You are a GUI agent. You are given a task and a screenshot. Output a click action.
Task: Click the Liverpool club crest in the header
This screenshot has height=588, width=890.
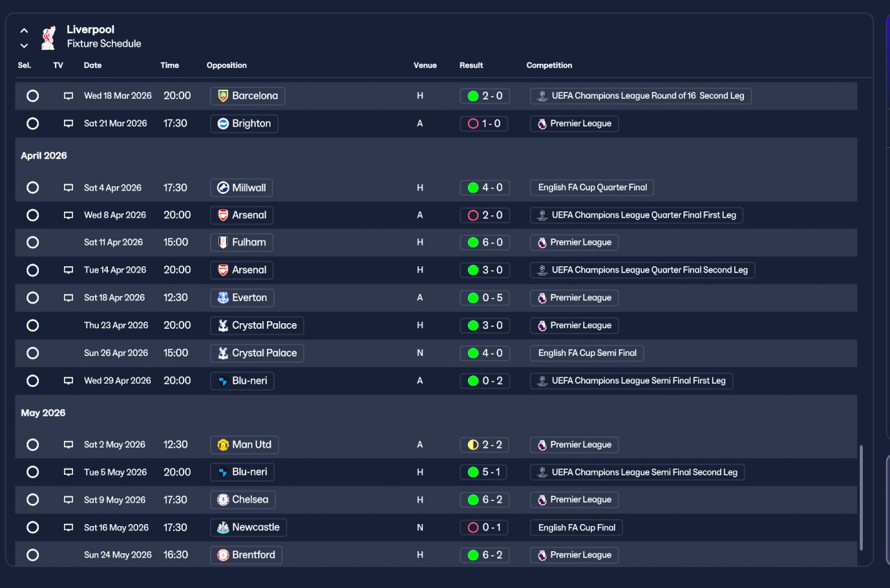48,38
